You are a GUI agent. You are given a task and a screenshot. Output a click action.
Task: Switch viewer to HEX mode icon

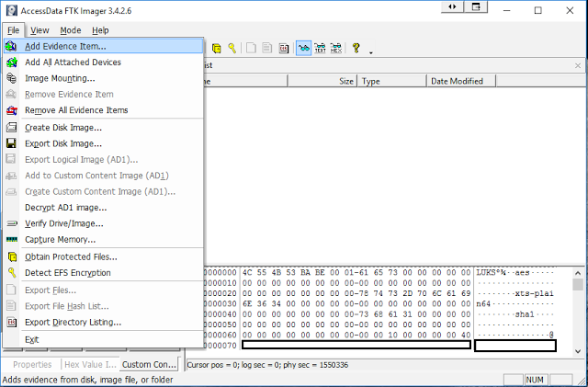pyautogui.click(x=335, y=48)
